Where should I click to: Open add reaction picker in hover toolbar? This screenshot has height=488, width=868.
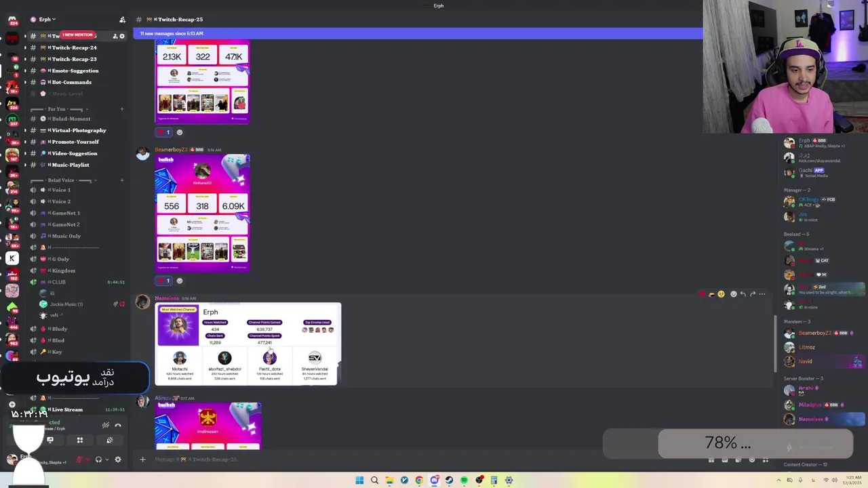click(733, 294)
